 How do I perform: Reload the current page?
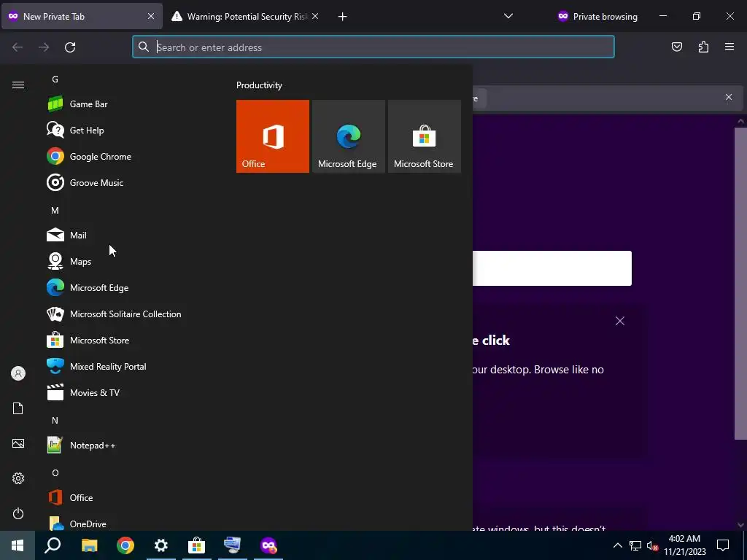click(70, 47)
